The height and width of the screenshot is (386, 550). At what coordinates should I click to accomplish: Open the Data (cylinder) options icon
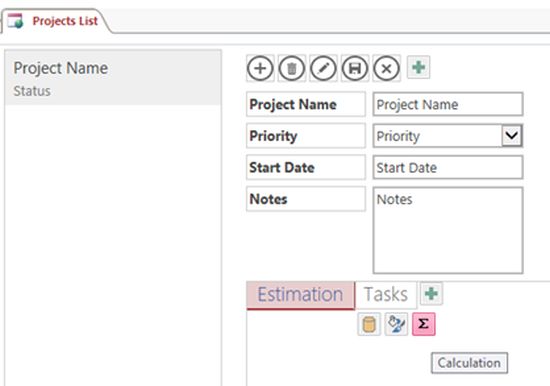(369, 324)
